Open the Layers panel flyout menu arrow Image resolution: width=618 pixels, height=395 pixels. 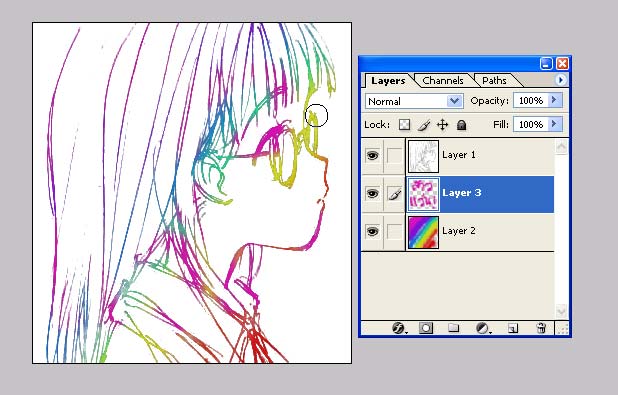[x=560, y=80]
